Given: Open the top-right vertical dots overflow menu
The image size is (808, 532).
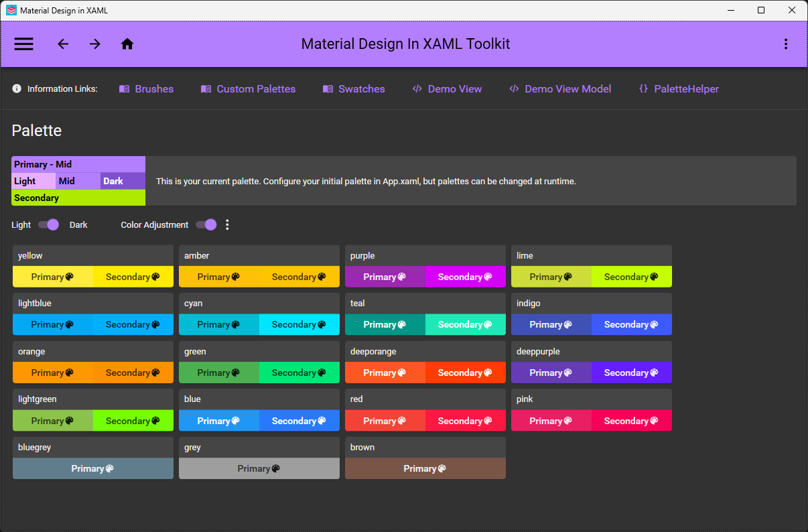Looking at the screenshot, I should [x=786, y=44].
